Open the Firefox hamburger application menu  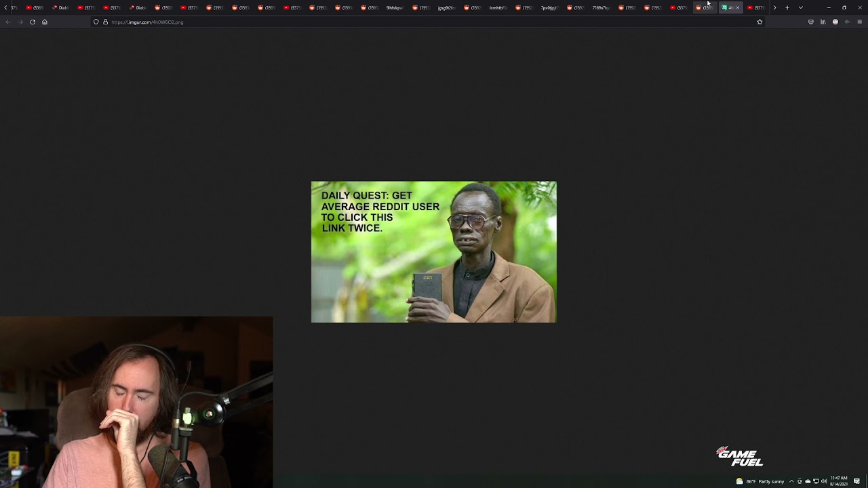point(860,22)
